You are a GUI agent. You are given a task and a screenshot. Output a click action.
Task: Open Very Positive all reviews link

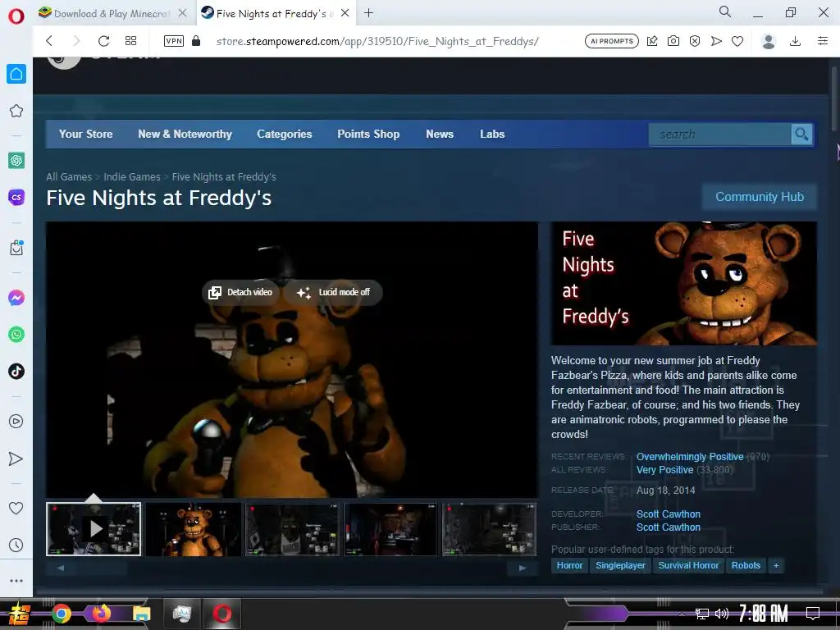pyautogui.click(x=664, y=470)
